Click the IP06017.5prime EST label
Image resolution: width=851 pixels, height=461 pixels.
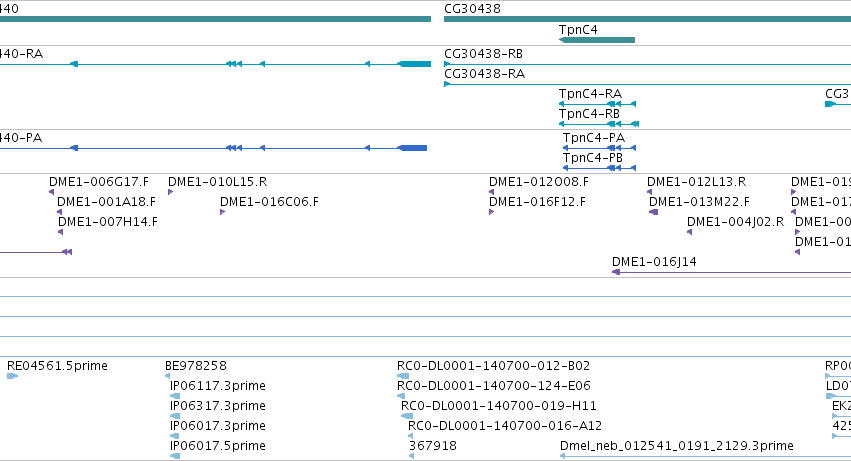point(218,446)
